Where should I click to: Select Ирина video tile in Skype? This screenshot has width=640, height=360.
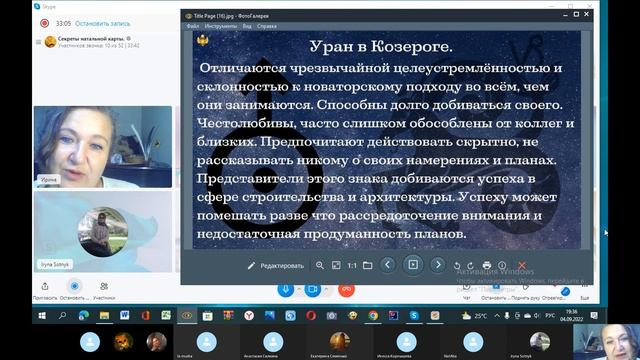pos(103,147)
